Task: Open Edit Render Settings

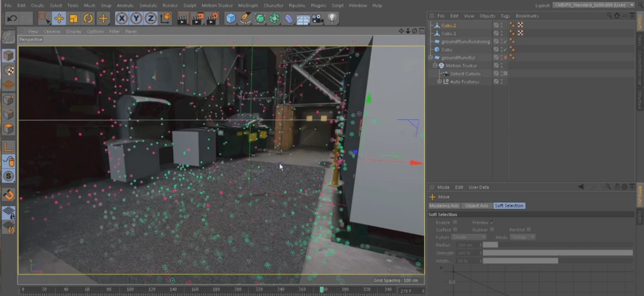Action: (x=212, y=19)
